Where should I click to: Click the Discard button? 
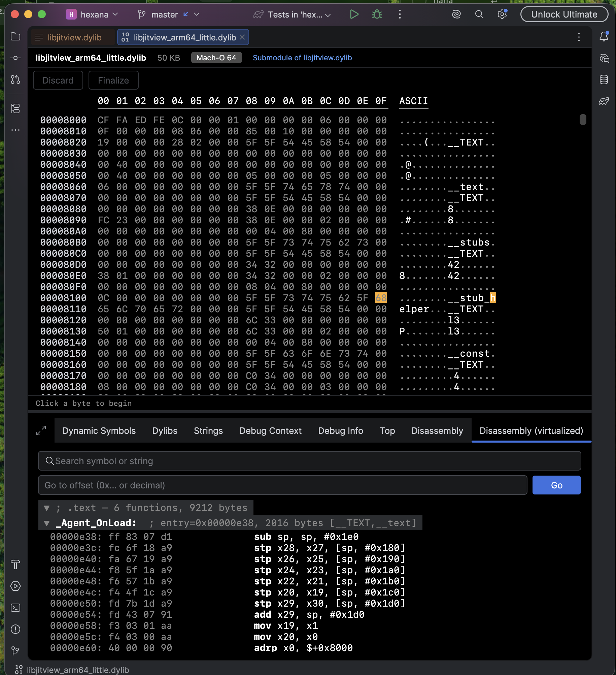[58, 80]
